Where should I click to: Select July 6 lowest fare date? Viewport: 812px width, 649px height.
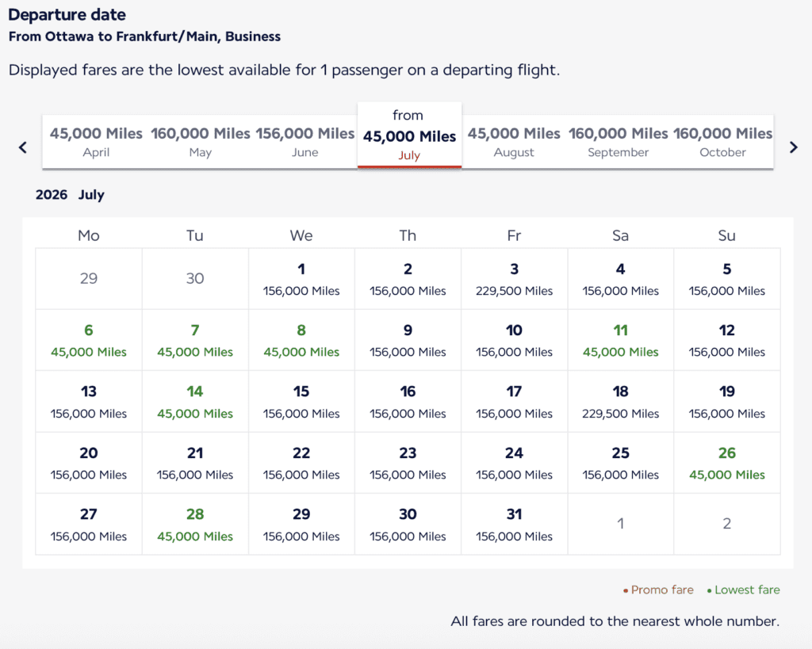click(x=89, y=340)
